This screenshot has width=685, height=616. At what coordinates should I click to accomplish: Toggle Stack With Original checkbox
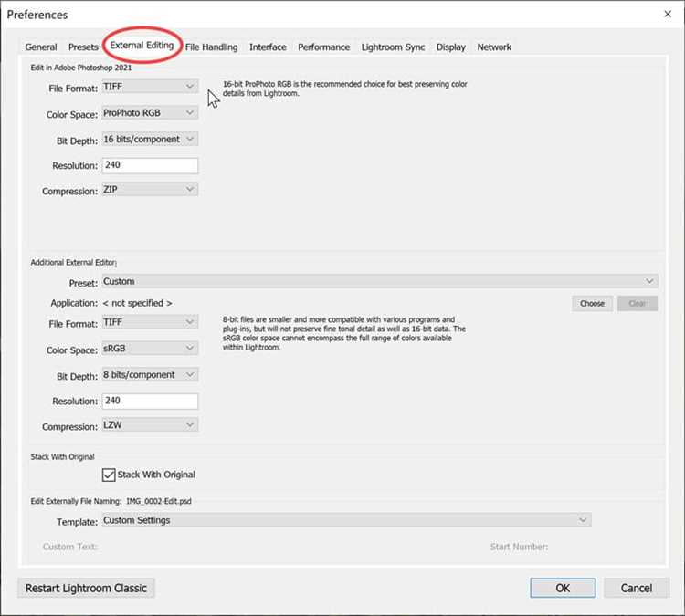(x=109, y=475)
